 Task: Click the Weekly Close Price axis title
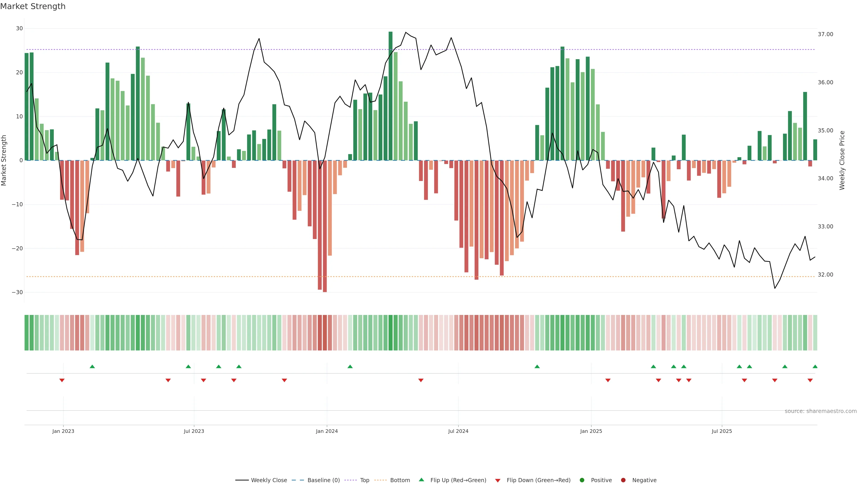tap(842, 160)
